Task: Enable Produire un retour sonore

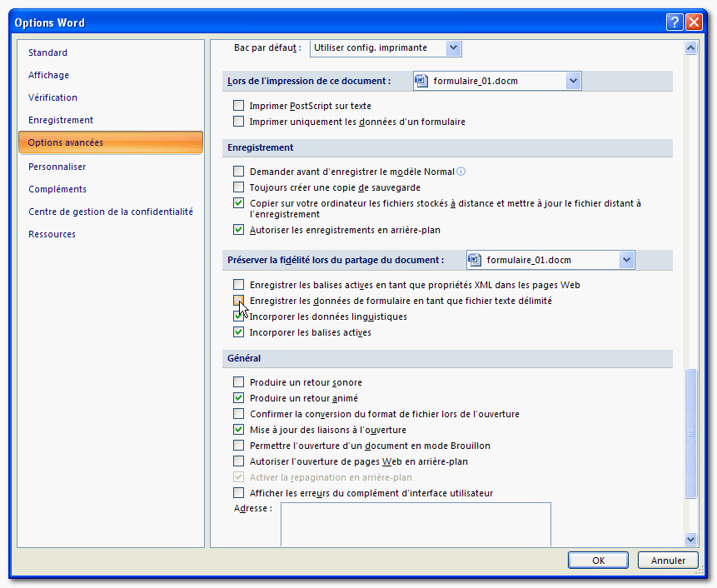Action: [x=238, y=381]
